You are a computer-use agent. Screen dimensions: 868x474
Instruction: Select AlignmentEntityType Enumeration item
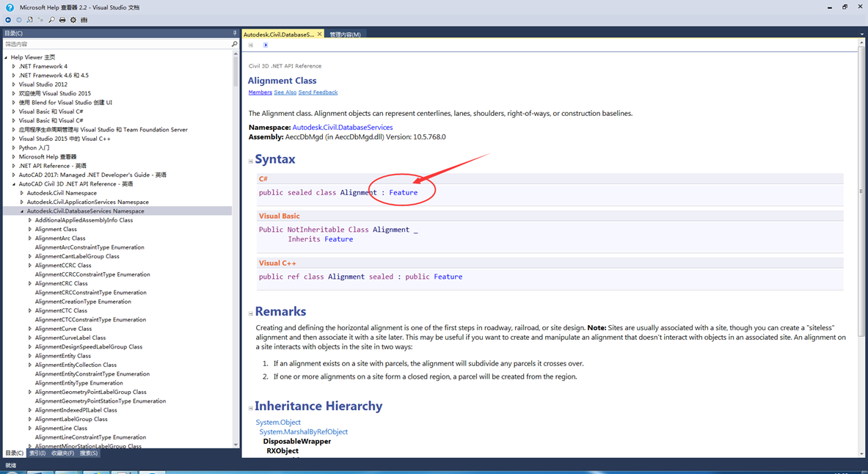click(x=79, y=382)
